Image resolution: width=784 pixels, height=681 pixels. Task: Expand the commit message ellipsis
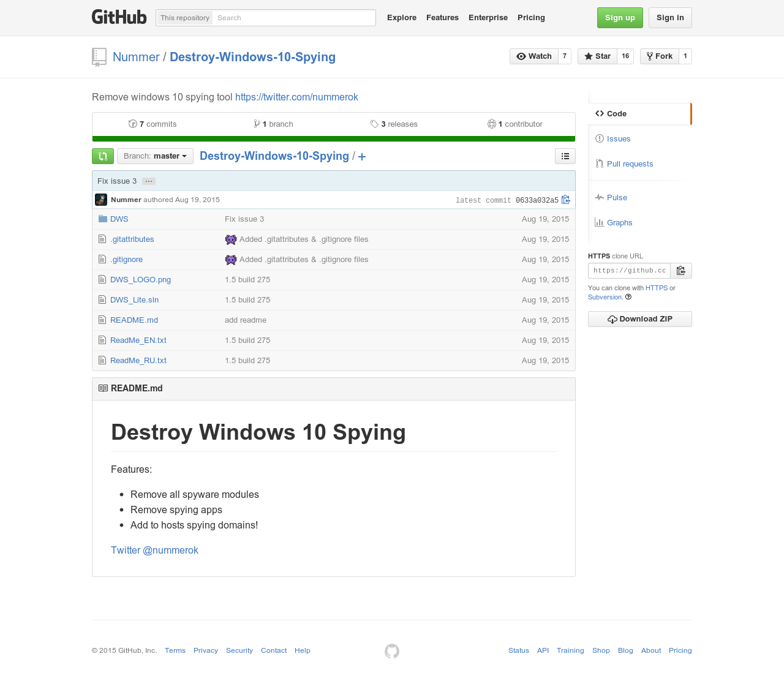click(149, 181)
